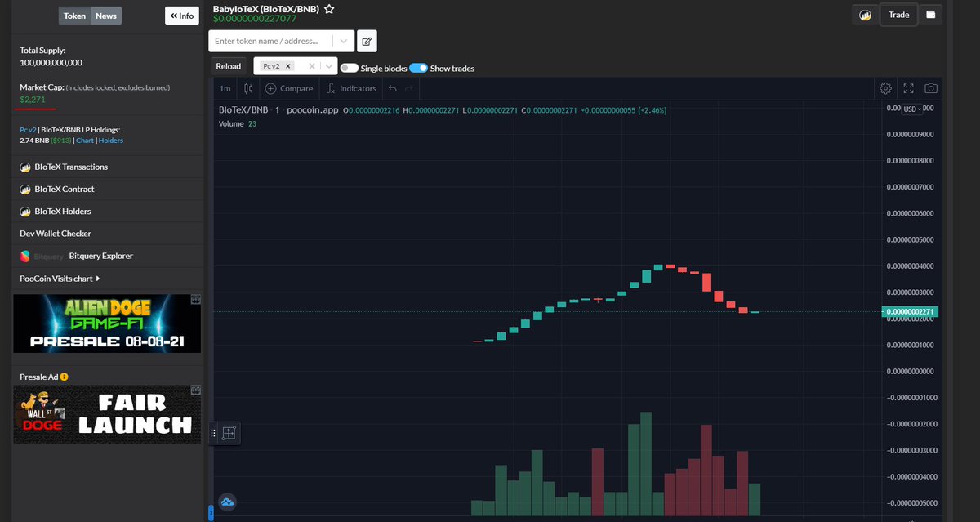980x522 pixels.
Task: Open the Trade tab
Action: pyautogui.click(x=898, y=15)
